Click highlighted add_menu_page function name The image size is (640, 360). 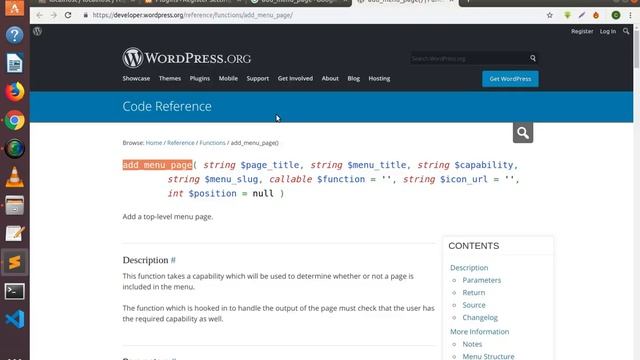157,165
